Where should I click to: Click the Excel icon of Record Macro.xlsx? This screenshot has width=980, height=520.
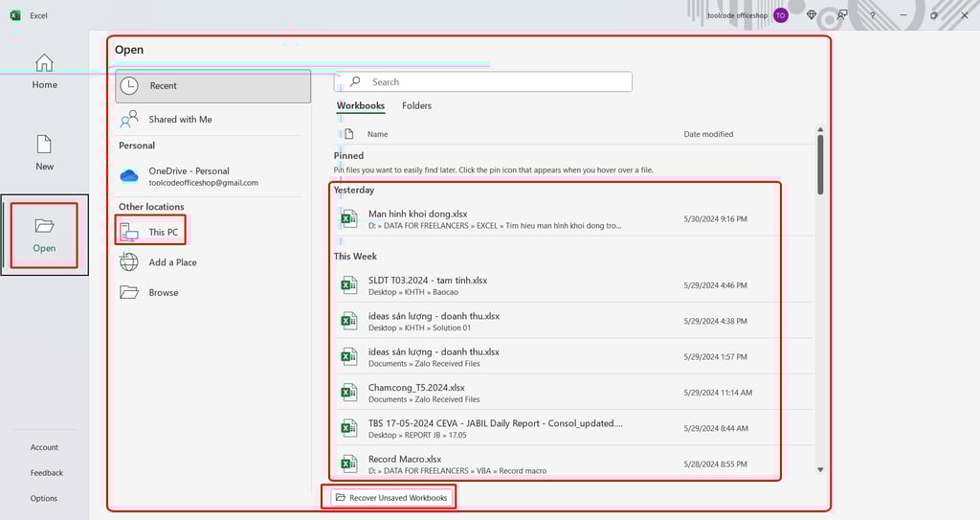(x=348, y=463)
